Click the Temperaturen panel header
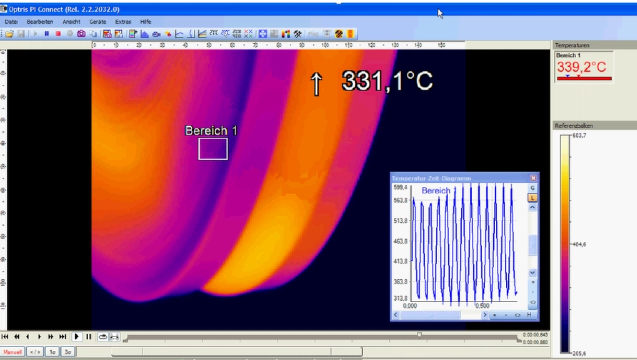This screenshot has height=360, width=637. click(x=594, y=45)
